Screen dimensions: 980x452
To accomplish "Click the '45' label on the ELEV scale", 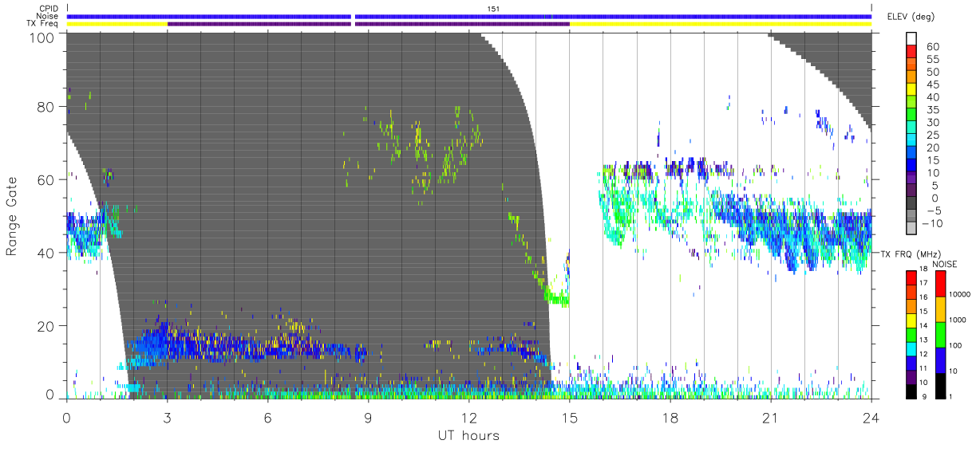I will point(933,85).
